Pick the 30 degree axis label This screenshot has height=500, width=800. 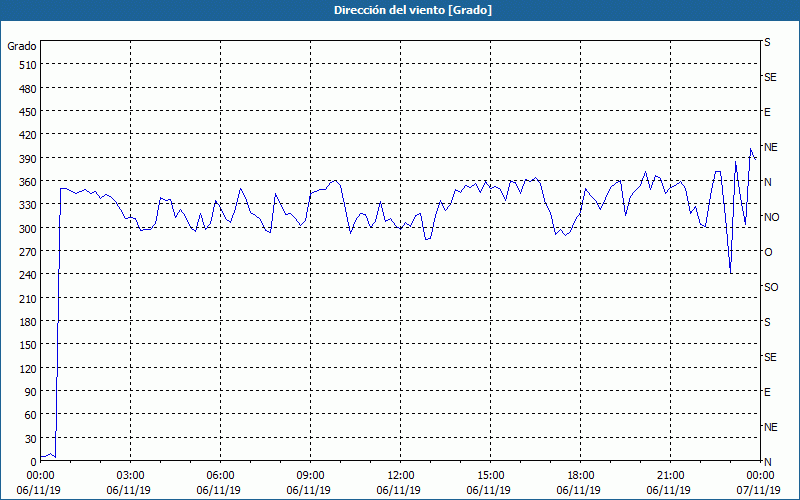tap(31, 439)
